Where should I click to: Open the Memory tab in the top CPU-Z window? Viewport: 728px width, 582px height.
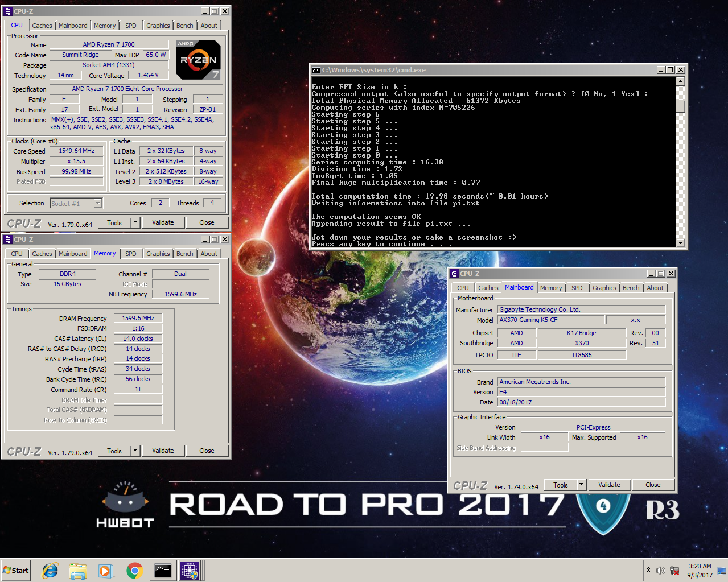[105, 26]
